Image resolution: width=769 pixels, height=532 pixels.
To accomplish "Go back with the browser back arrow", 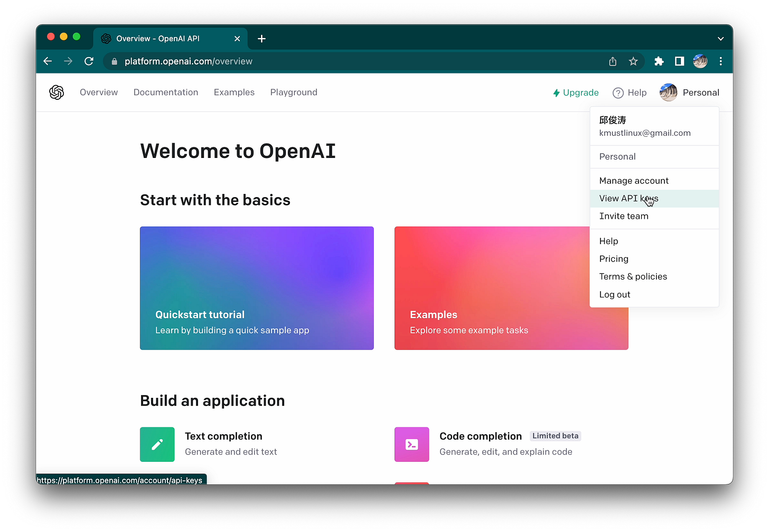I will (x=48, y=61).
